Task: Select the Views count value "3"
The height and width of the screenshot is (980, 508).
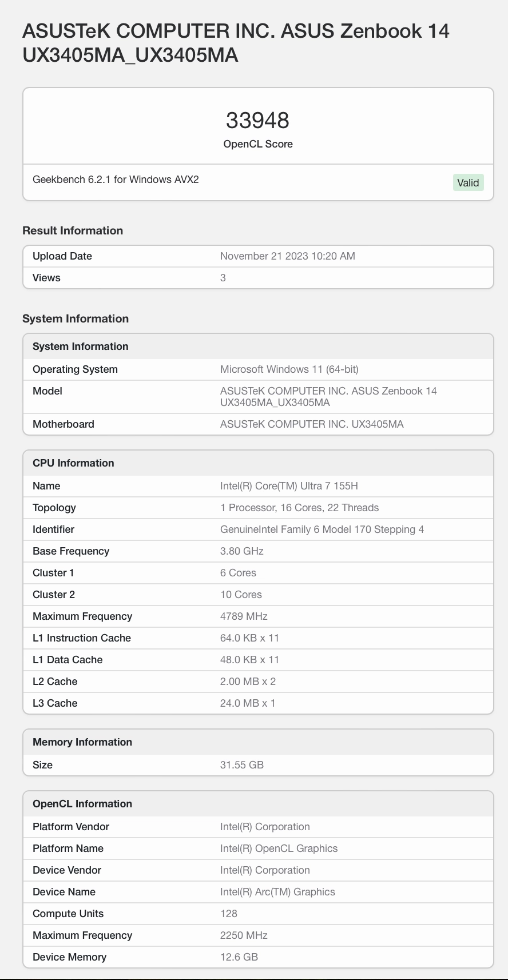Action: tap(223, 278)
